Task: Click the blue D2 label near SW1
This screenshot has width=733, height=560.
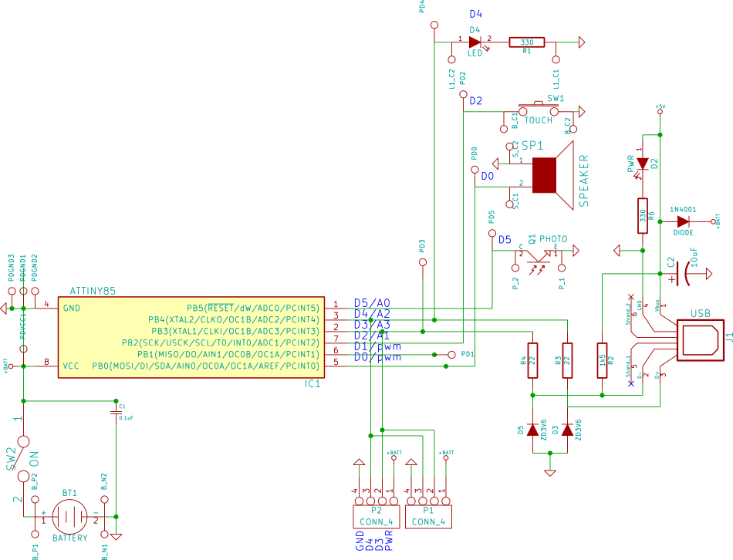Action: click(x=476, y=101)
